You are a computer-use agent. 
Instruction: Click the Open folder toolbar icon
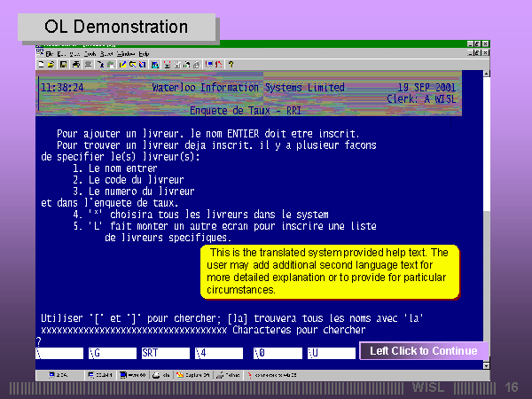pos(51,64)
